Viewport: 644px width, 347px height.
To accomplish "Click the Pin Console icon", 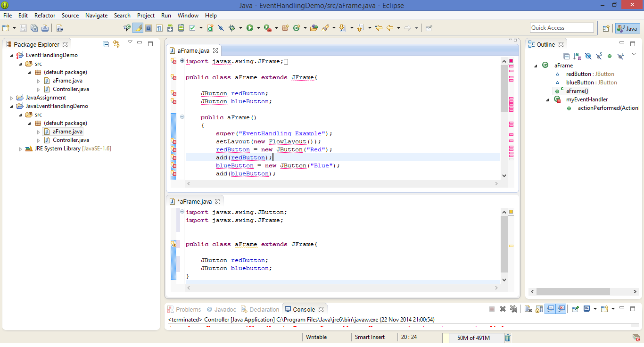I will [575, 309].
